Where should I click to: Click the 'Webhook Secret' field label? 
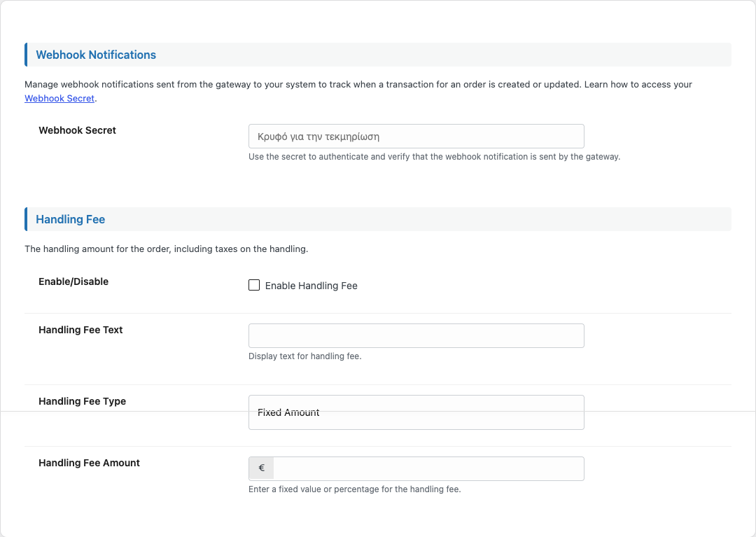(x=77, y=130)
